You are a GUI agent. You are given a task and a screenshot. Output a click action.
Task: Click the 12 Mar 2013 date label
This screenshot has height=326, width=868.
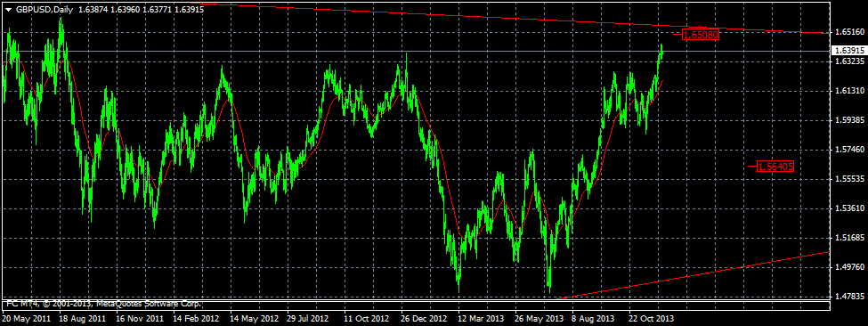coord(481,319)
